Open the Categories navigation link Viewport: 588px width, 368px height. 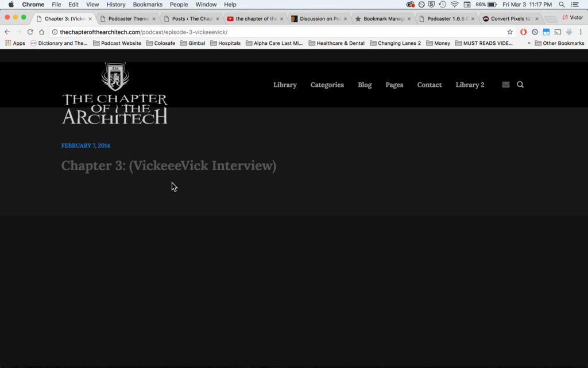coord(327,85)
